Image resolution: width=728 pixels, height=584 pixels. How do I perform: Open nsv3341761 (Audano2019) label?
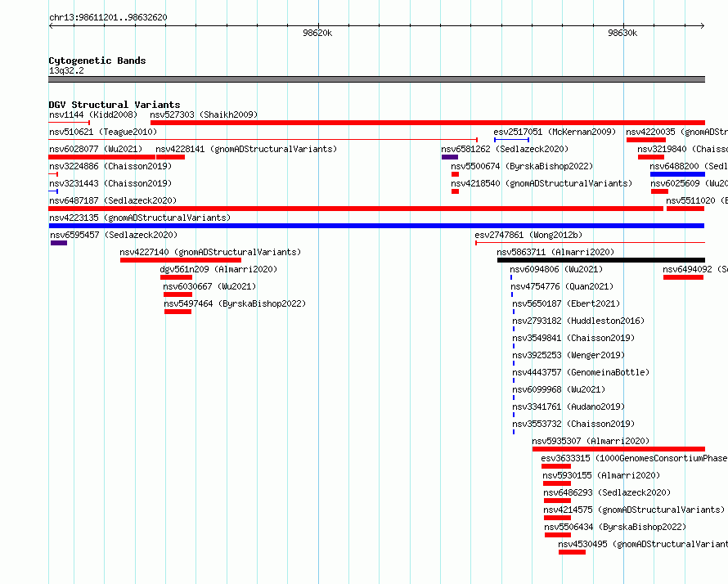[568, 407]
